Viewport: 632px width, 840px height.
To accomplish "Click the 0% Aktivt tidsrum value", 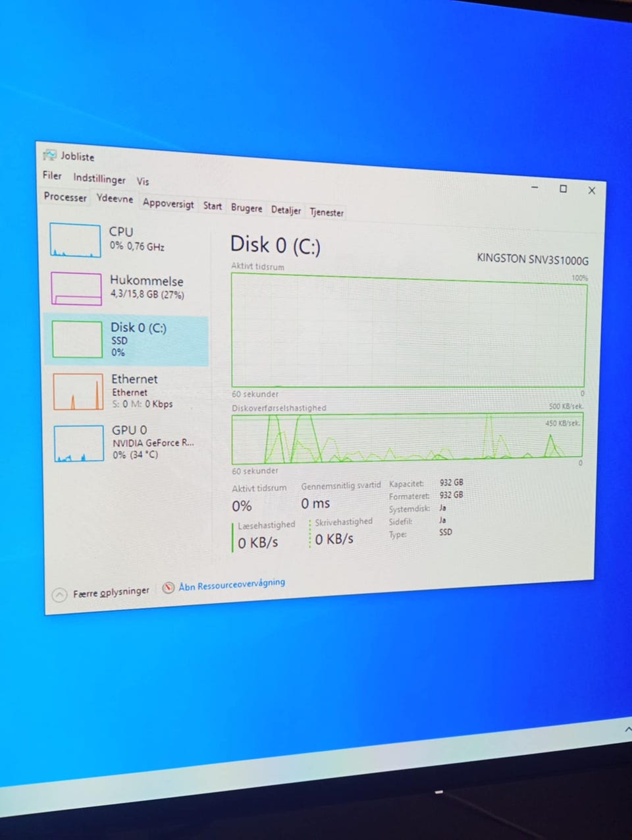I will [242, 506].
